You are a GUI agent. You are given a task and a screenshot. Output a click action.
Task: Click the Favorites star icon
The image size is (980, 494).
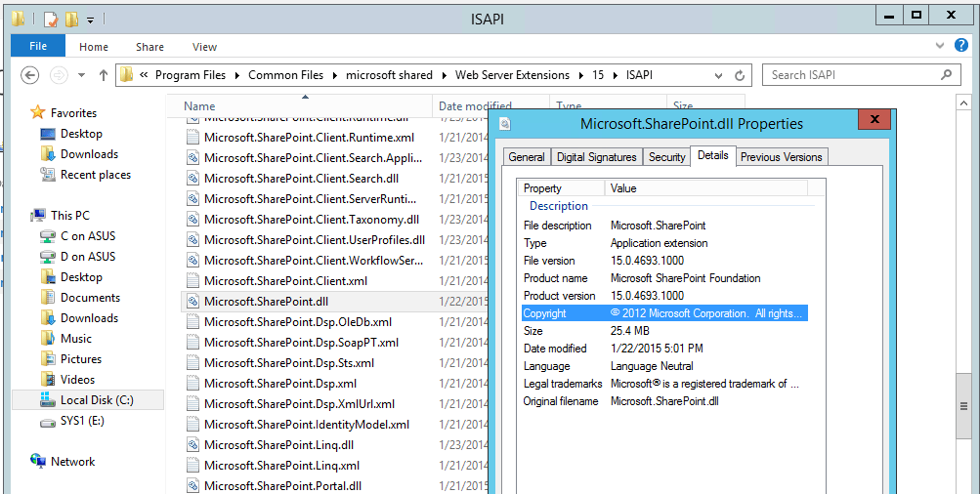click(38, 112)
